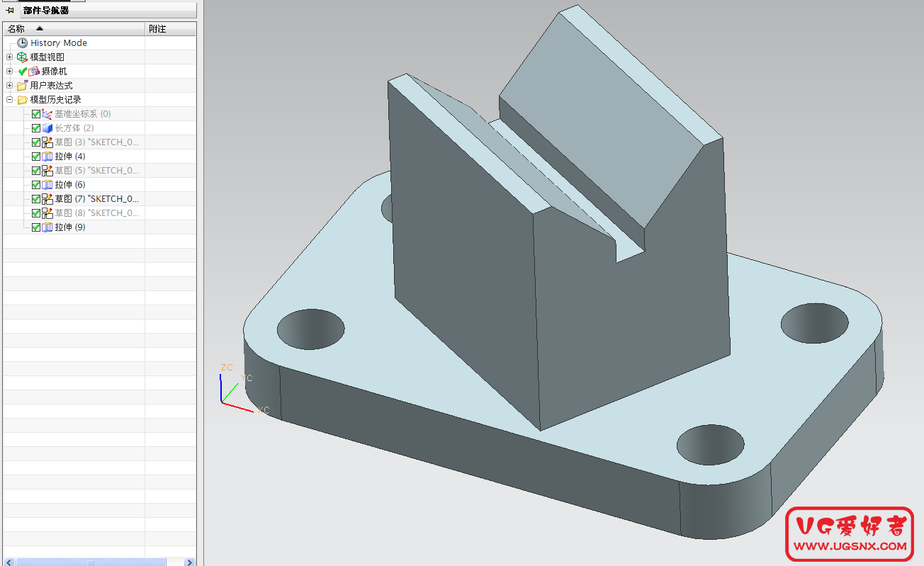
Task: Select the front-right hole in base plate
Action: pyautogui.click(x=711, y=444)
